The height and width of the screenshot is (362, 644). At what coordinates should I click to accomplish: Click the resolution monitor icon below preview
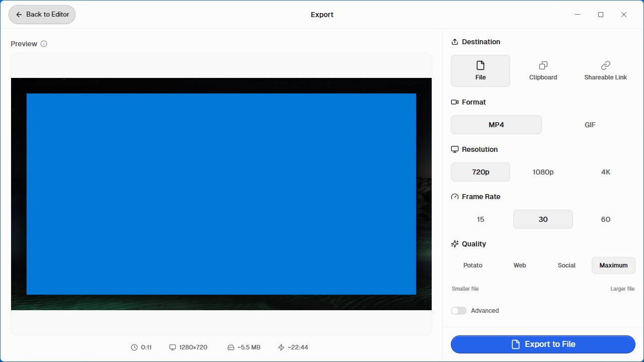(173, 347)
